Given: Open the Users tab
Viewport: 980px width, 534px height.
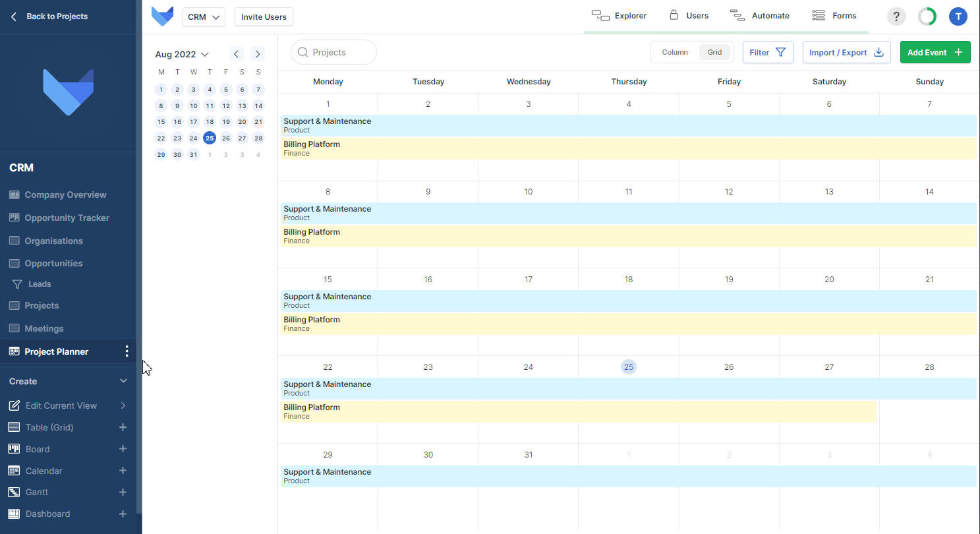Looking at the screenshot, I should 689,16.
